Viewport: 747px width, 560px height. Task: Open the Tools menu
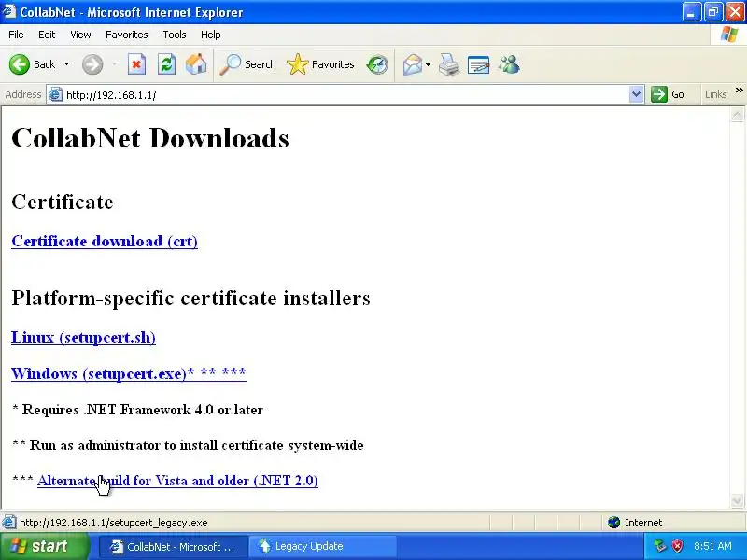pos(175,35)
